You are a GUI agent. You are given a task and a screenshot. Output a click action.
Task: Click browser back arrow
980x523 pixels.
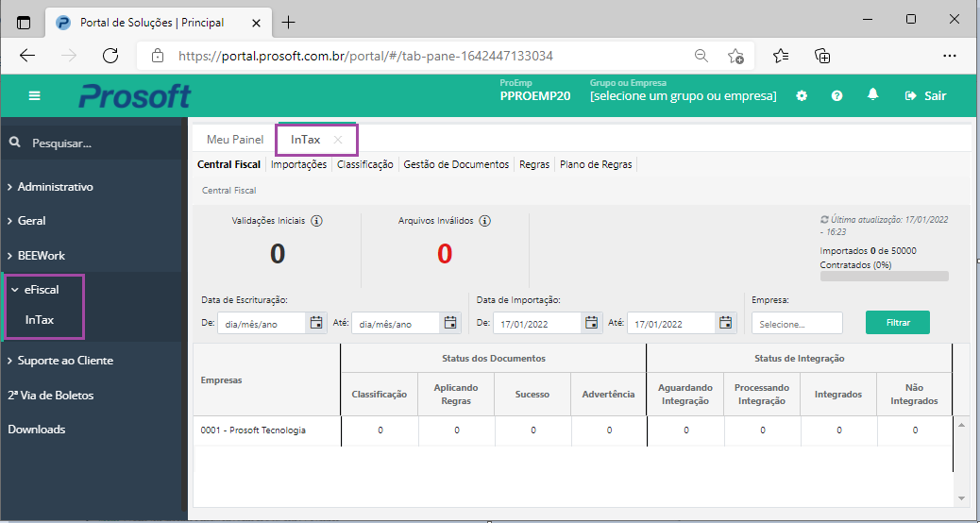coord(26,56)
